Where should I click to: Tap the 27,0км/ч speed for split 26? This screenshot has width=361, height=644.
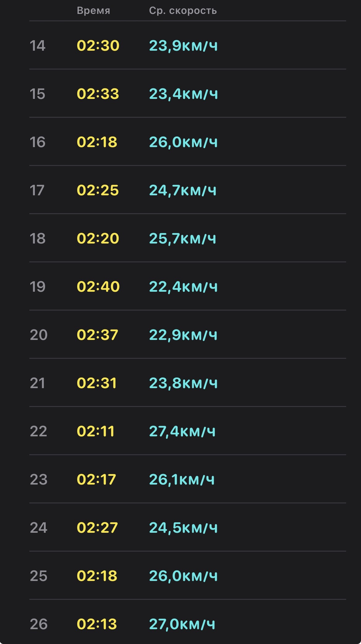coord(182,624)
